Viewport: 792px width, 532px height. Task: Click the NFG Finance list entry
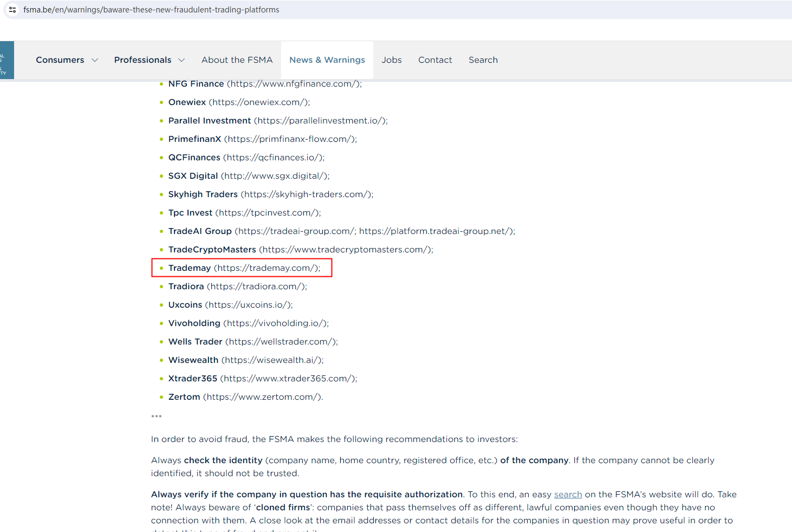[196, 84]
